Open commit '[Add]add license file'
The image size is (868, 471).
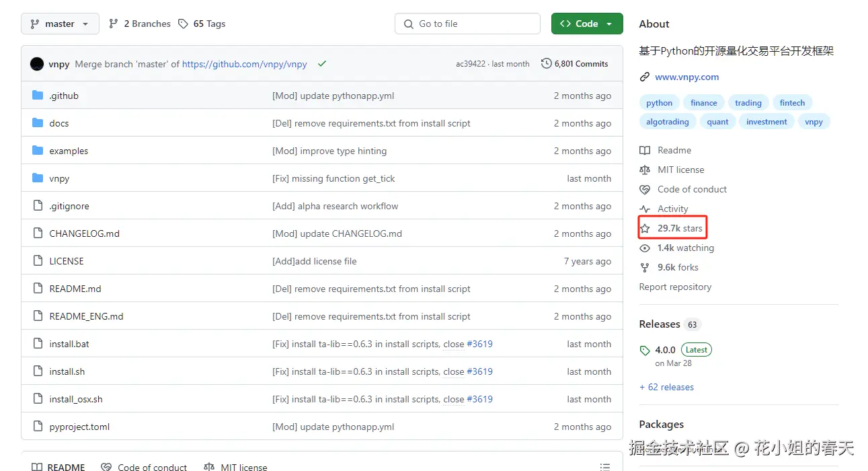coord(315,261)
